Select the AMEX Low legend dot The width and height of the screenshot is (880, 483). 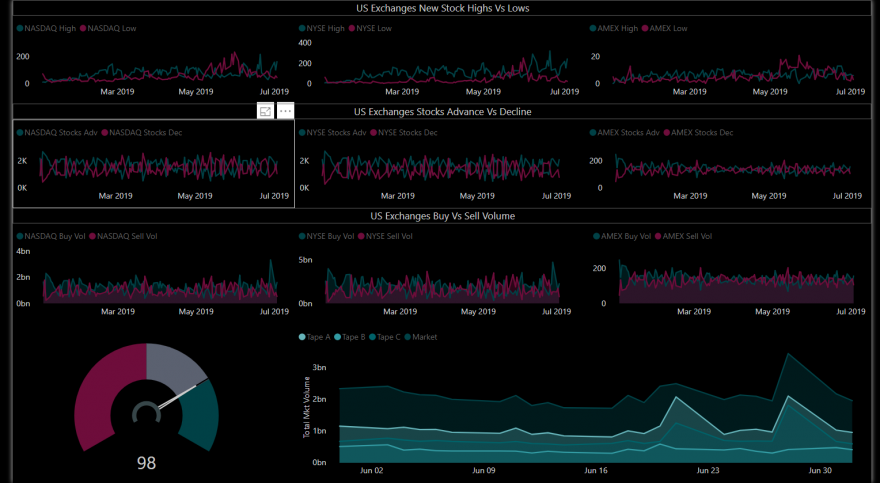tap(645, 28)
